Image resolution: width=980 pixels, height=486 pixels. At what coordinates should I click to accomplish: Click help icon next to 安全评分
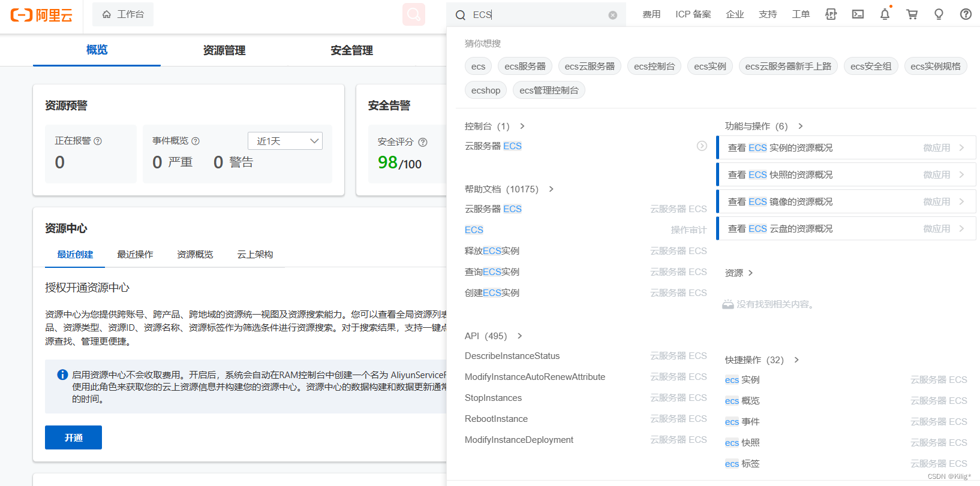(x=423, y=142)
